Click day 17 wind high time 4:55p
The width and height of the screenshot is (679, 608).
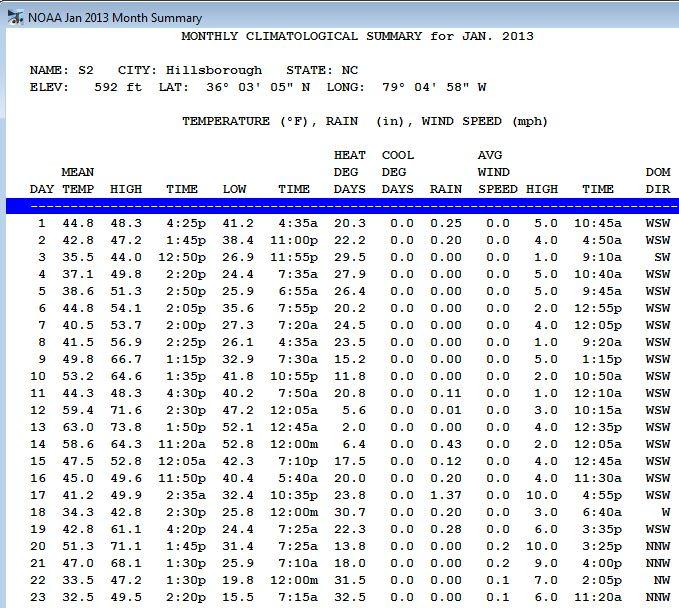pyautogui.click(x=602, y=495)
